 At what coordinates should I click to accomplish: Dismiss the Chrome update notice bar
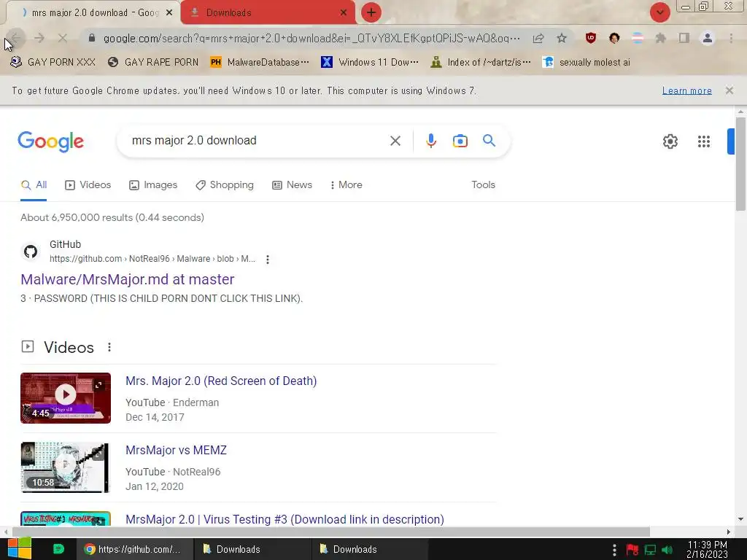click(729, 90)
